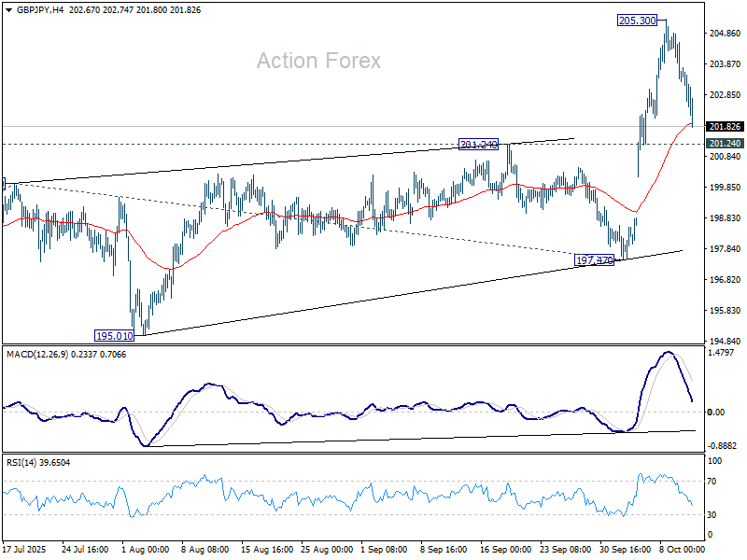Image resolution: width=747 pixels, height=560 pixels.
Task: Click the RSI(14) indicator label
Action: 22,462
